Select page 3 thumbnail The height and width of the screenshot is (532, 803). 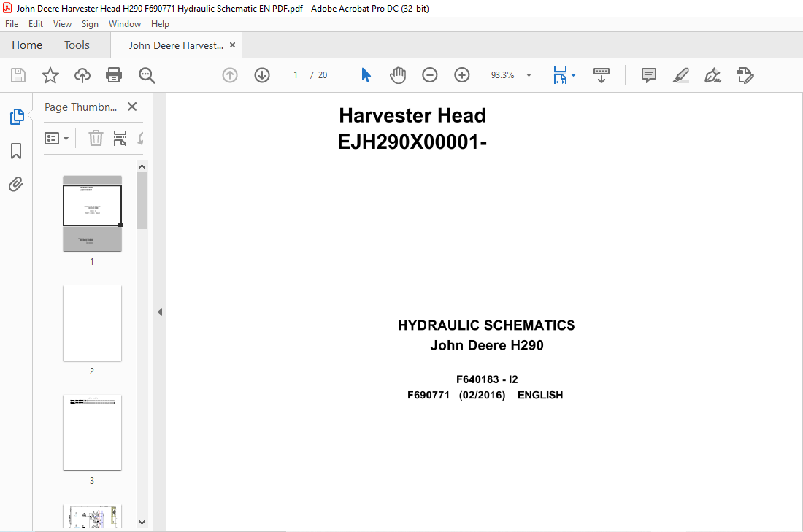click(92, 433)
